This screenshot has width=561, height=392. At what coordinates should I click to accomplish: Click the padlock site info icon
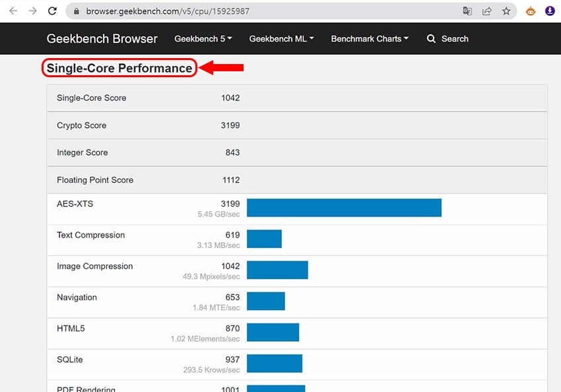point(76,11)
